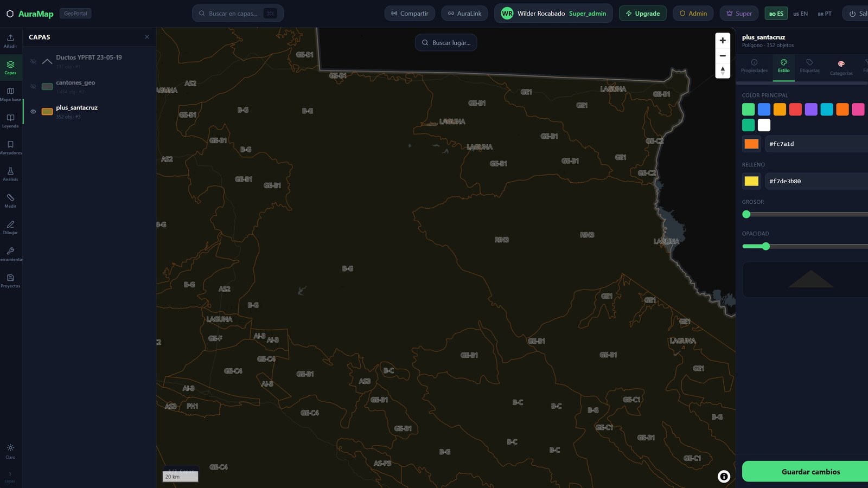Click the Upgrade button
This screenshot has height=488, width=868.
(x=643, y=14)
